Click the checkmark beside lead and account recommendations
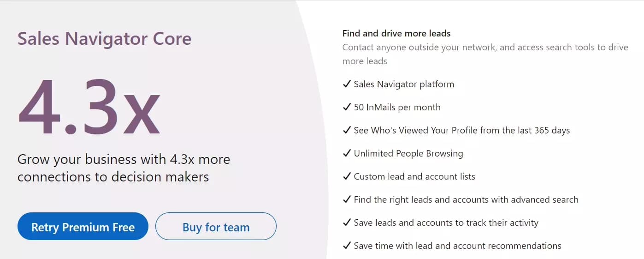This screenshot has height=259, width=644. pyautogui.click(x=347, y=246)
